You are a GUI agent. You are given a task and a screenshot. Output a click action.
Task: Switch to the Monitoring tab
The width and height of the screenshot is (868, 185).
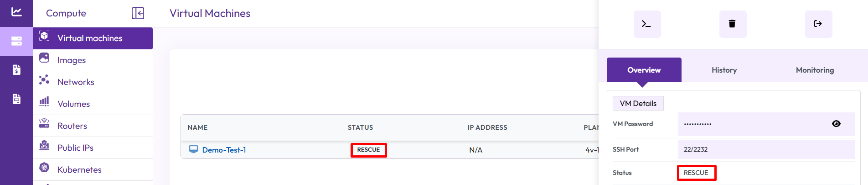(815, 70)
